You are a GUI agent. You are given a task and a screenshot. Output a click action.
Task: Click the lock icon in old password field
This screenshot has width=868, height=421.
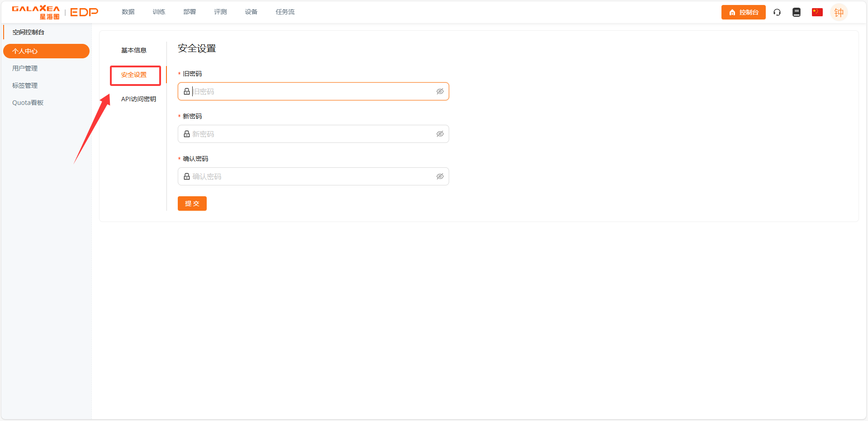187,91
